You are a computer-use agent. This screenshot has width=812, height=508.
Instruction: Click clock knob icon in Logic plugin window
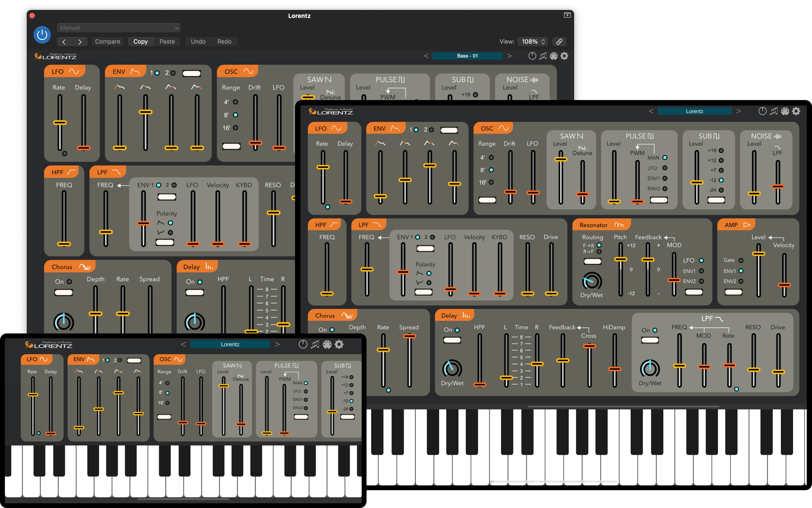(x=532, y=56)
